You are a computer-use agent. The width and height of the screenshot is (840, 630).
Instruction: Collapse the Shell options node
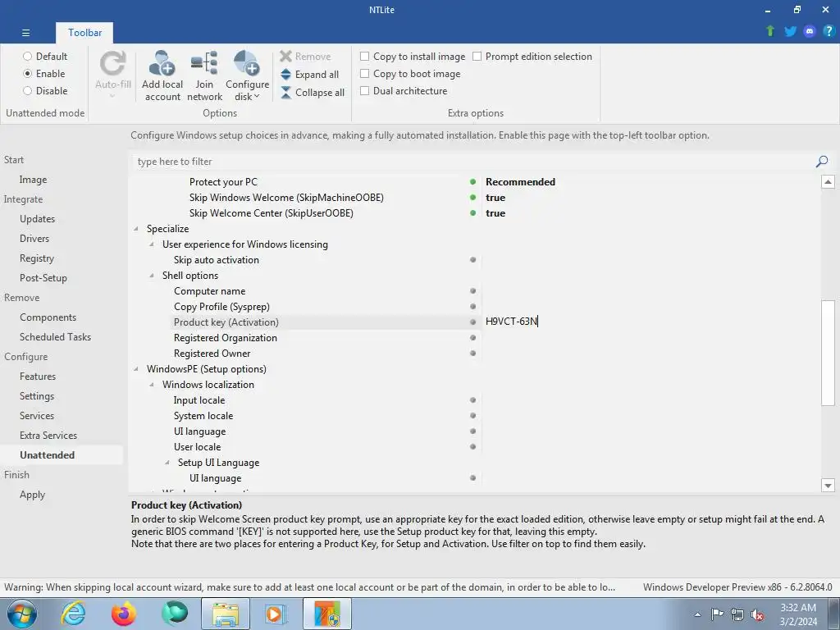[152, 276]
